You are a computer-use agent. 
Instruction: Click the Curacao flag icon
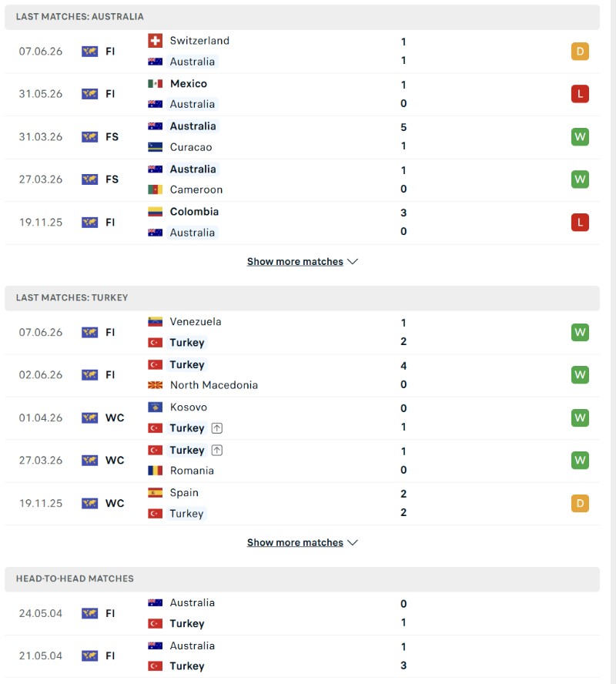tap(156, 147)
